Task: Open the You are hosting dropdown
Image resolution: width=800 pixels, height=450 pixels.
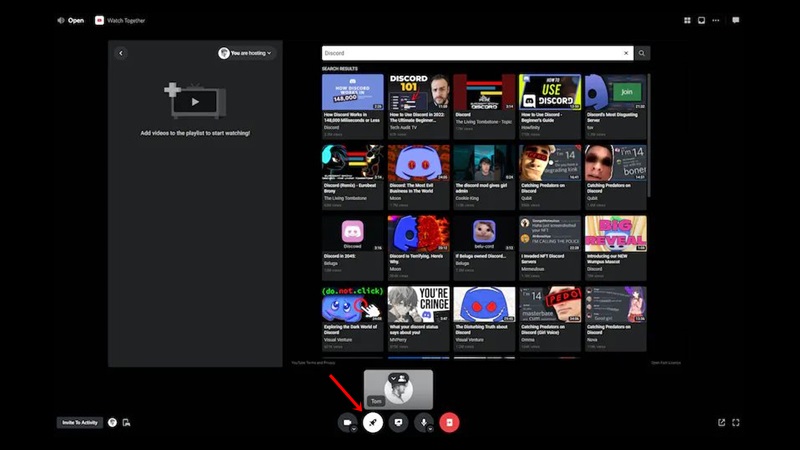Action: [245, 53]
